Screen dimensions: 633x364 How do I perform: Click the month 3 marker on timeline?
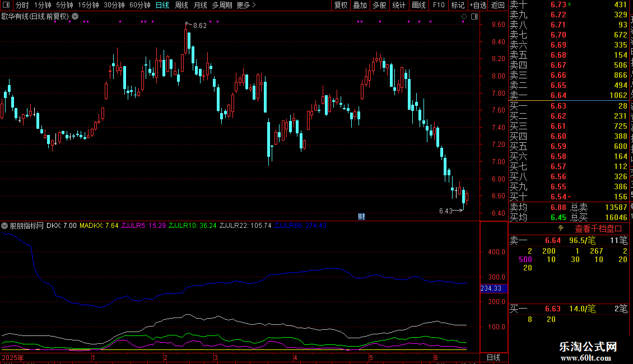coord(216,357)
